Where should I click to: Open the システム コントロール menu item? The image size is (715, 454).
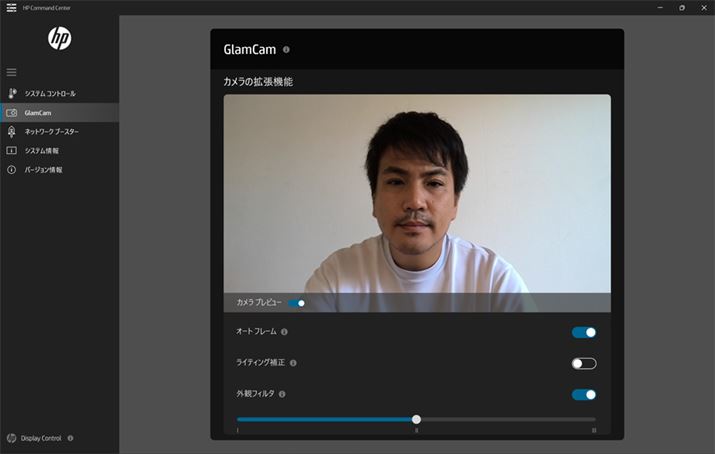pyautogui.click(x=50, y=93)
